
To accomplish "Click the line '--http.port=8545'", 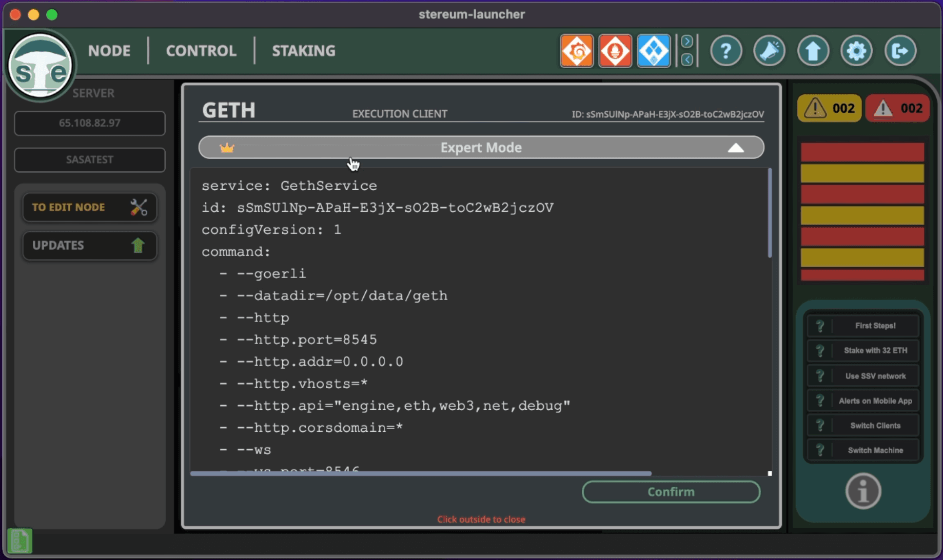I will 298,339.
